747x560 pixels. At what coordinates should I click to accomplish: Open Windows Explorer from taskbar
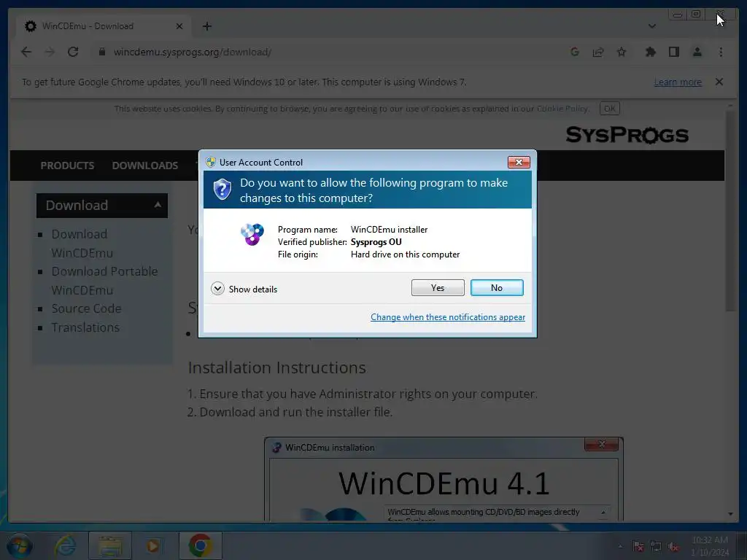click(110, 545)
